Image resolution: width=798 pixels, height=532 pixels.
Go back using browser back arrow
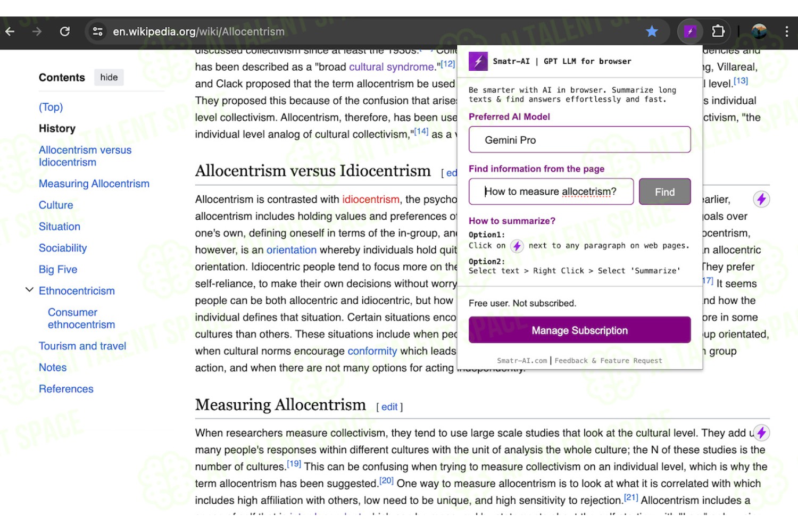10,31
